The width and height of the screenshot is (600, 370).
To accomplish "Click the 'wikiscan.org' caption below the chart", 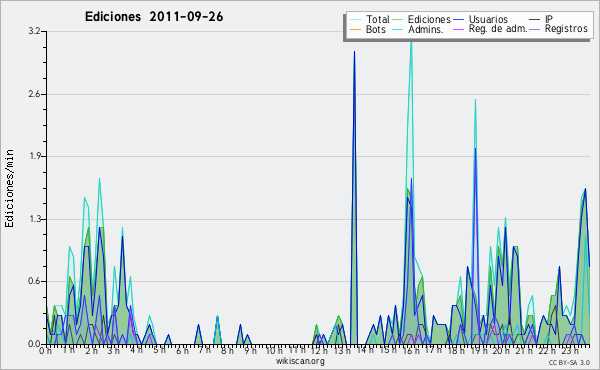I will pos(300,361).
